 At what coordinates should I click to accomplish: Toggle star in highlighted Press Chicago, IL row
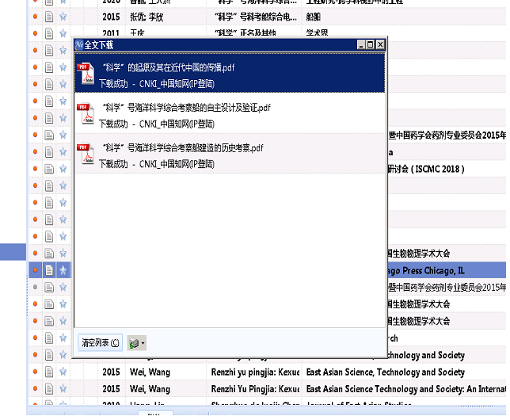(x=63, y=270)
